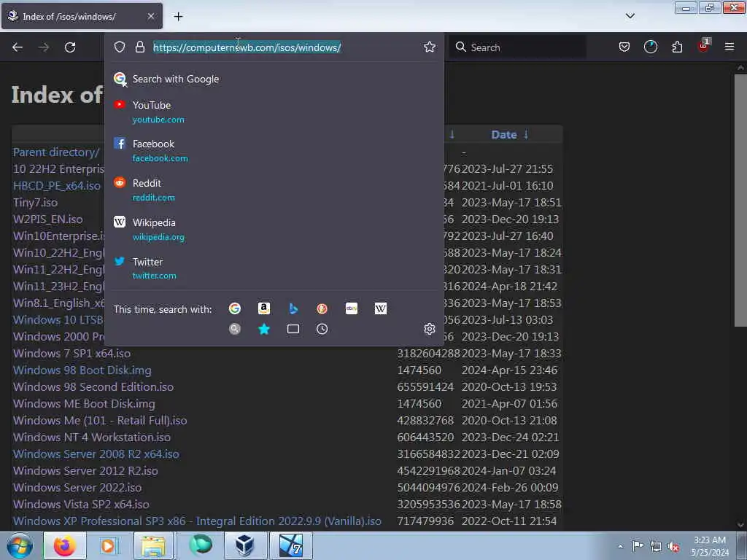
Task: Download Windows NT 4 Workstation.iso
Action: coord(91,437)
